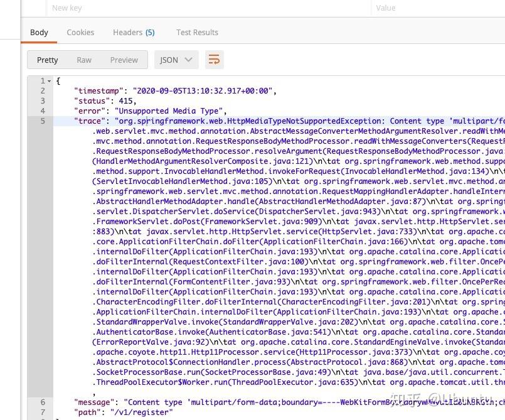The image size is (505, 420).
Task: Switch to Preview response view
Action: 124,59
